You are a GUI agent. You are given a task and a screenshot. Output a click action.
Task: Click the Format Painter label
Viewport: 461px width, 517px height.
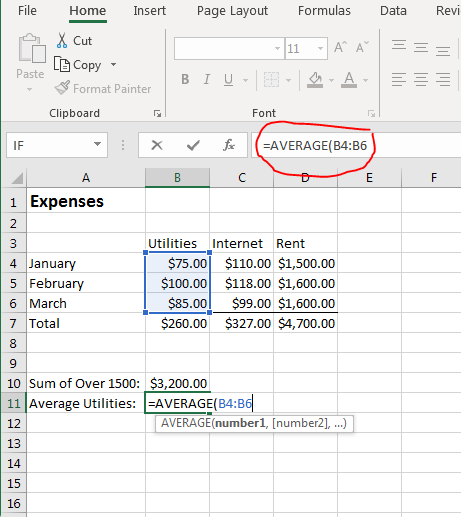point(112,89)
